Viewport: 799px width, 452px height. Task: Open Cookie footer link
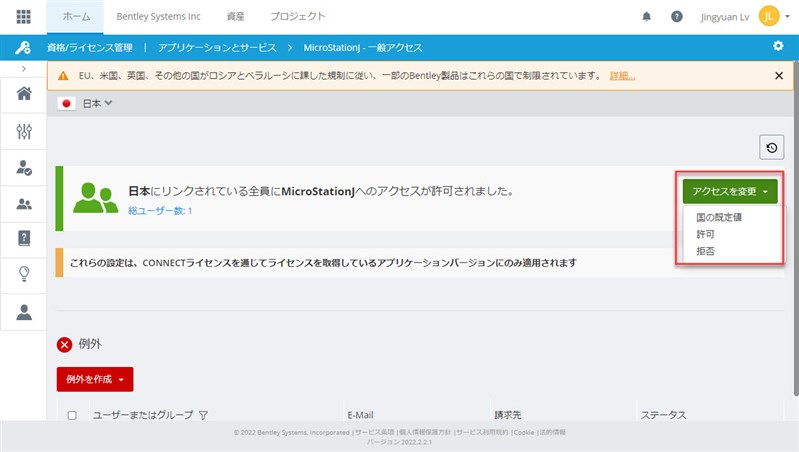(524, 432)
